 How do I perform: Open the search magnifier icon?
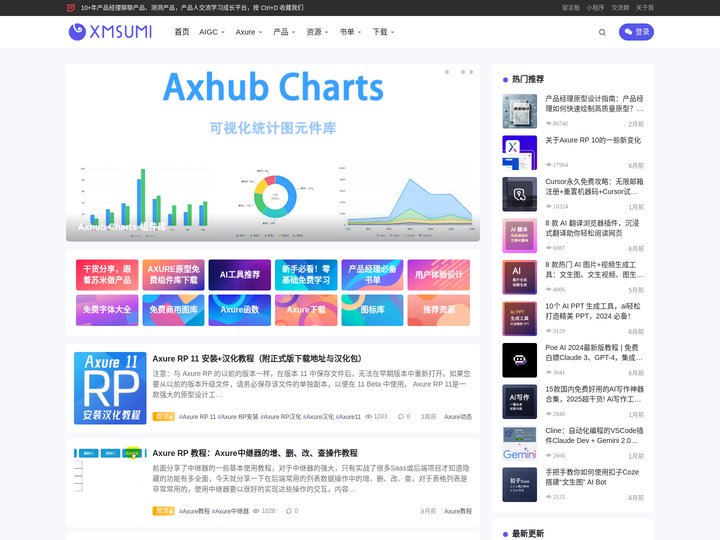click(x=602, y=32)
